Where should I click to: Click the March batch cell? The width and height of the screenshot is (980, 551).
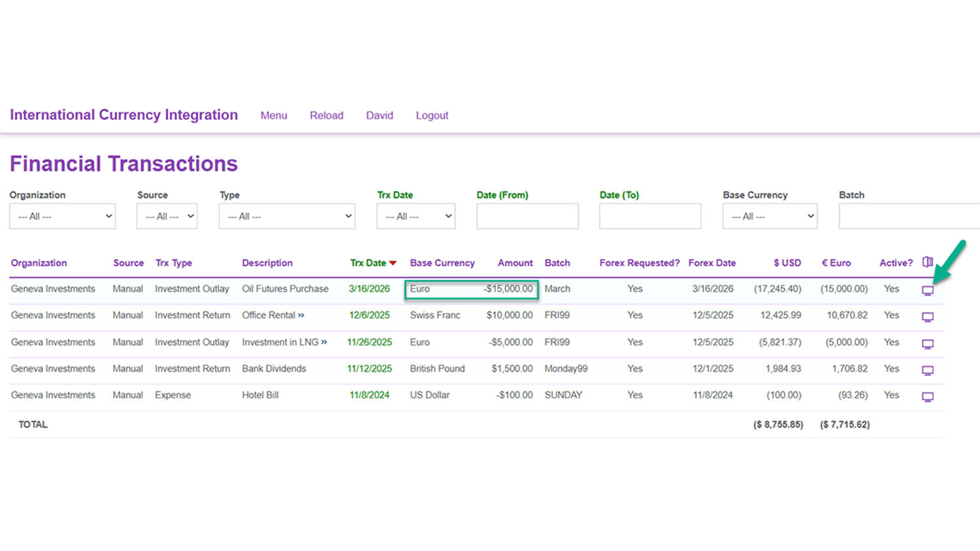point(557,289)
